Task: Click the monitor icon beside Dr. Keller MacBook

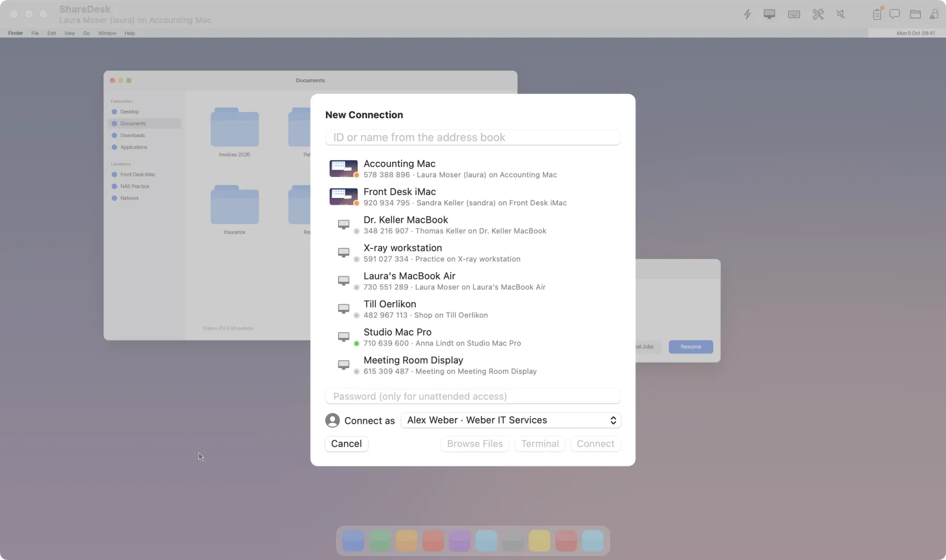Action: 344,225
